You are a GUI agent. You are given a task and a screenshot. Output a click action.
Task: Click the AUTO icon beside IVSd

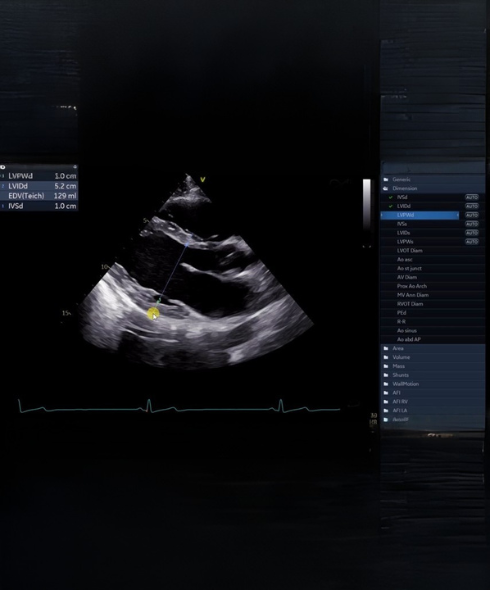(472, 197)
